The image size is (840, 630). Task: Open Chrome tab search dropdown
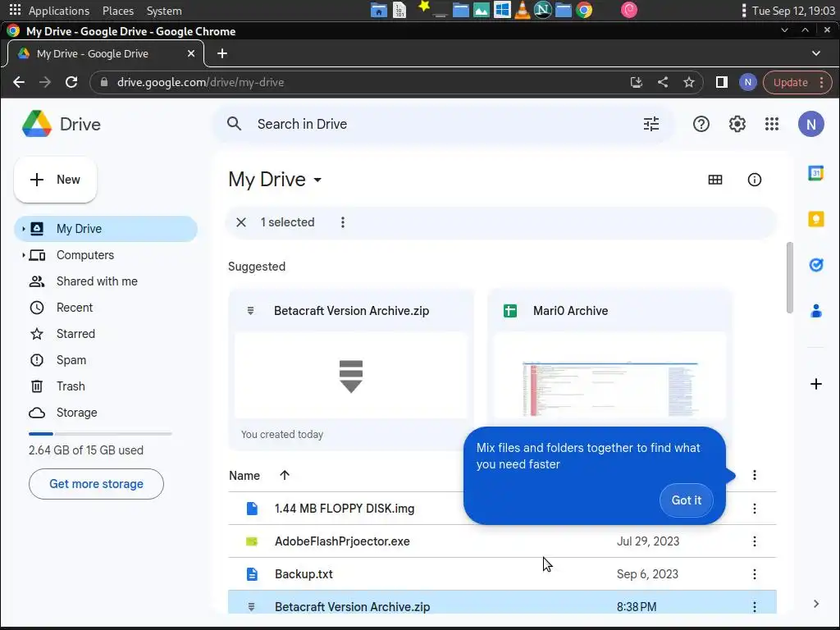816,53
